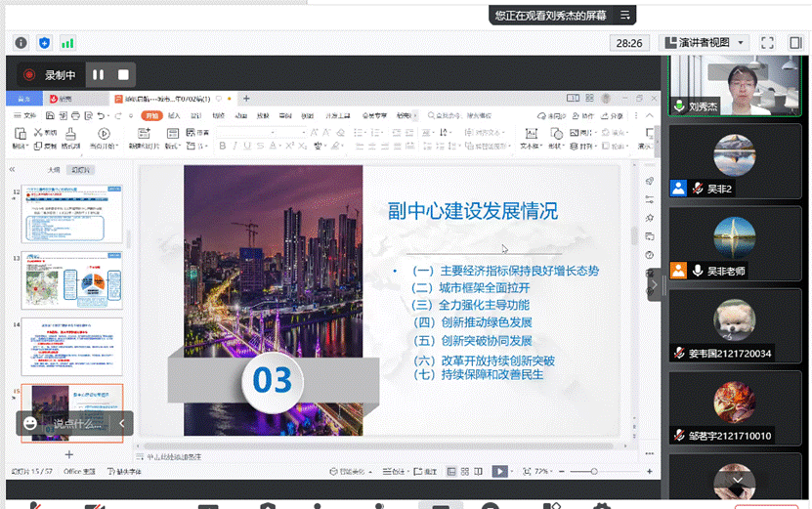Screen dimensions: 812x509
Task: Click the 说点什么 chat input field
Action: (x=78, y=423)
